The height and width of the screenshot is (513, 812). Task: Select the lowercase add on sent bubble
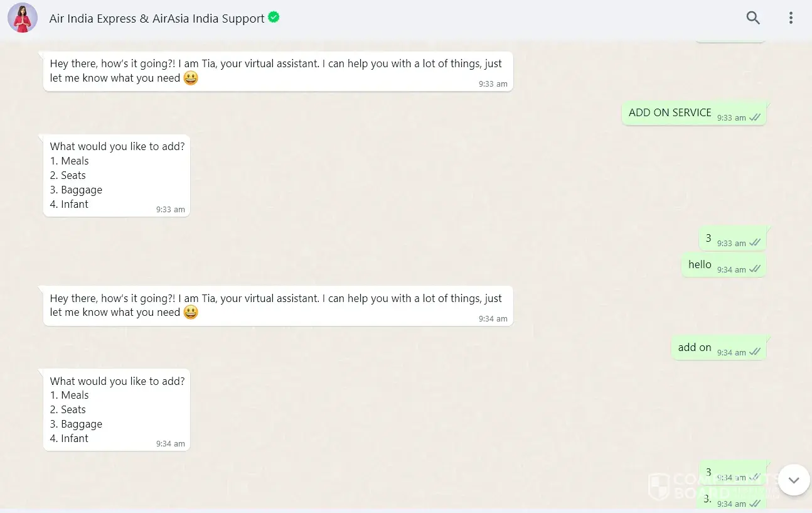(x=719, y=348)
